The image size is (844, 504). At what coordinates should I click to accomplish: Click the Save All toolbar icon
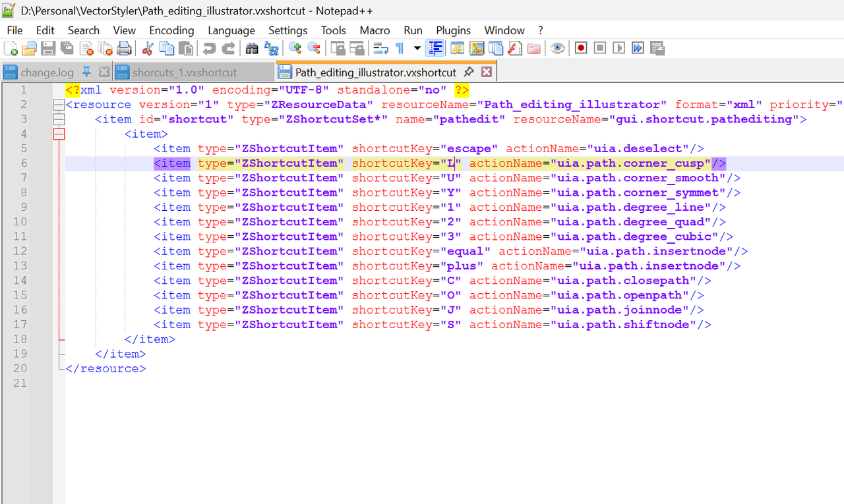tap(67, 48)
